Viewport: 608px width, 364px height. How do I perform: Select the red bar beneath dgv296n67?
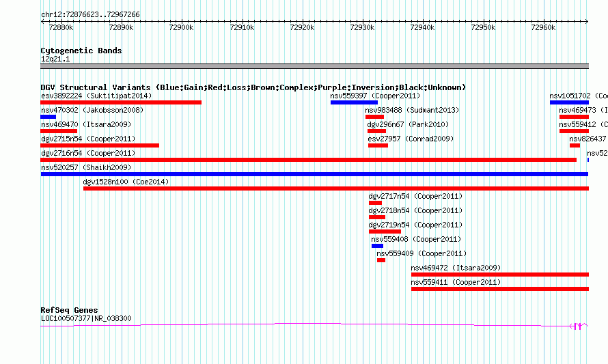376,131
